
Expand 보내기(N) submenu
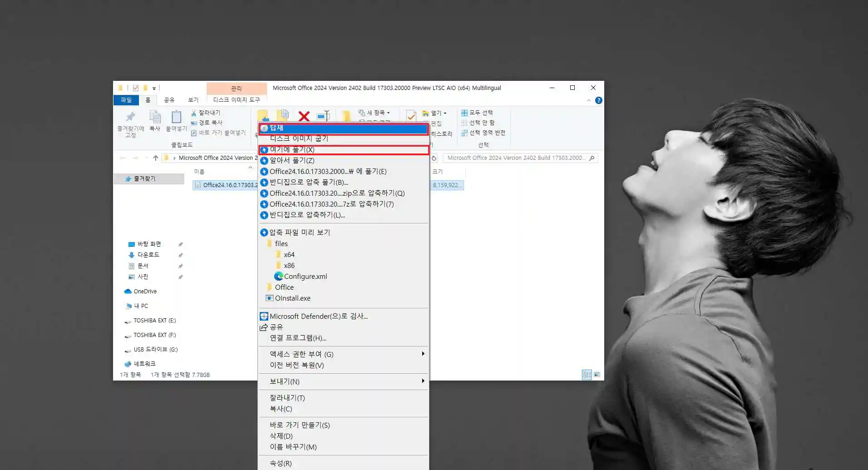[343, 381]
